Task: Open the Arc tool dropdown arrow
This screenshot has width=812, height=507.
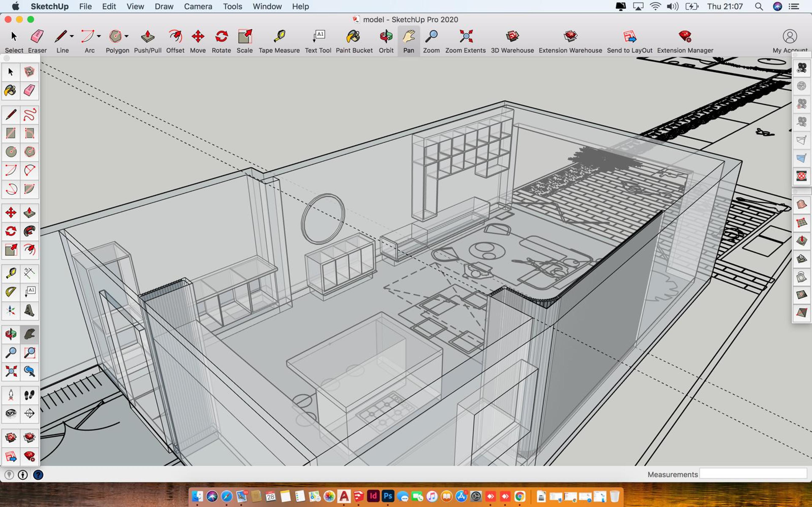Action: click(x=99, y=36)
